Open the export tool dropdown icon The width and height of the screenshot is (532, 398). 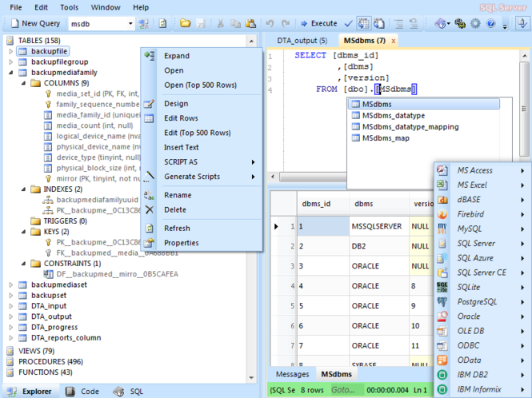point(442,23)
